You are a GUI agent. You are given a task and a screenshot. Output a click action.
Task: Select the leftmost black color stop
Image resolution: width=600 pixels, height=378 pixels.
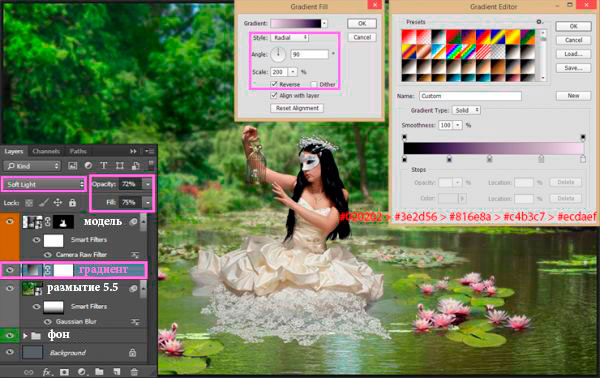click(x=404, y=158)
